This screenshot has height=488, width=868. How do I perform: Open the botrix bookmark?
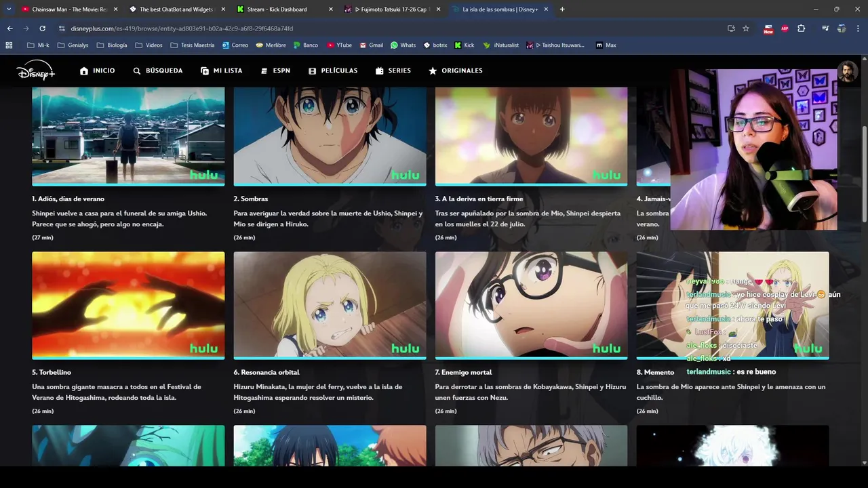pos(435,45)
